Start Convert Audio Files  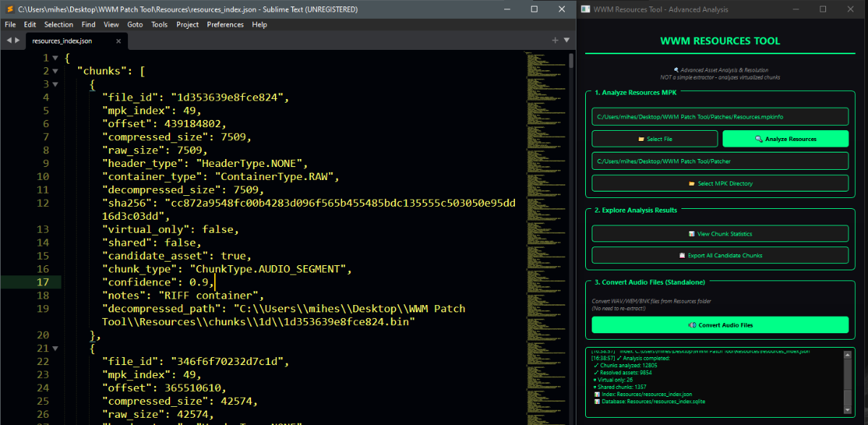(x=720, y=325)
